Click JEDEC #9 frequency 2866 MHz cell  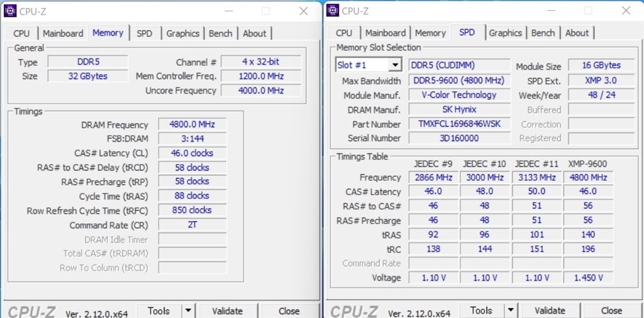click(x=433, y=177)
